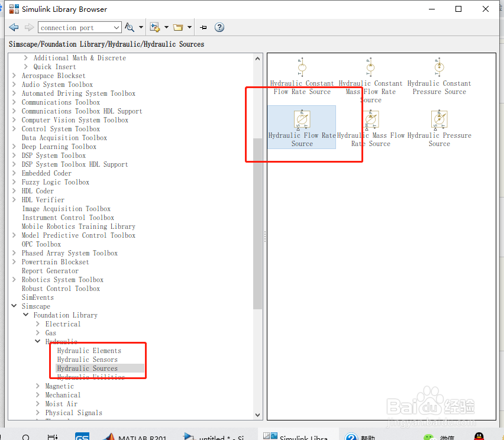Select Instrument Control Toolbox
This screenshot has height=440, width=504.
[x=68, y=218]
